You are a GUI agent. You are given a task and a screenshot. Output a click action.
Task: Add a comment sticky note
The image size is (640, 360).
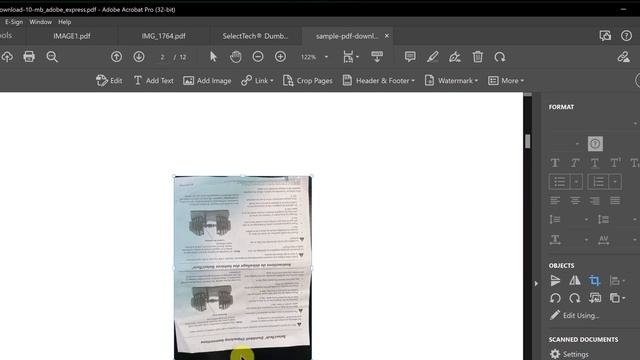(x=410, y=57)
